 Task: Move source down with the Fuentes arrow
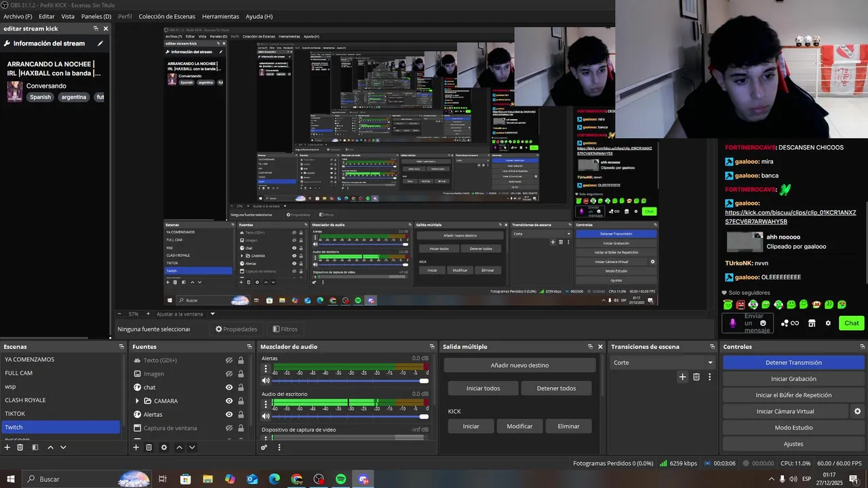[192, 447]
